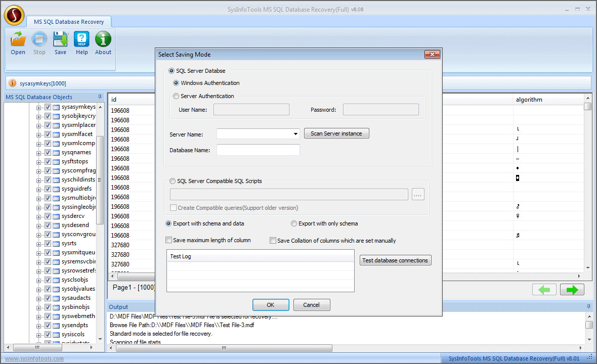Enable Save maximum length of column
The image size is (597, 364).
[x=169, y=240]
